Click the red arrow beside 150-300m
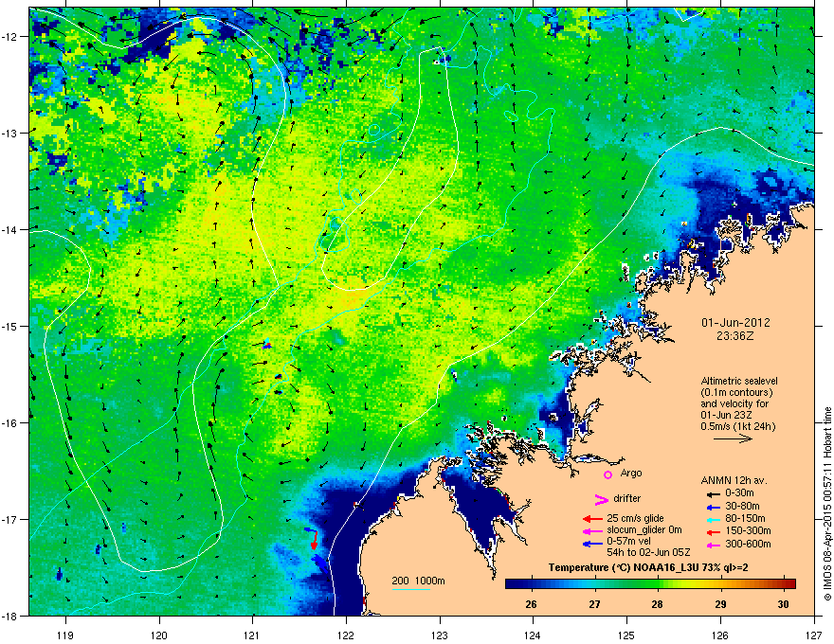This screenshot has width=834, height=644. pos(714,531)
